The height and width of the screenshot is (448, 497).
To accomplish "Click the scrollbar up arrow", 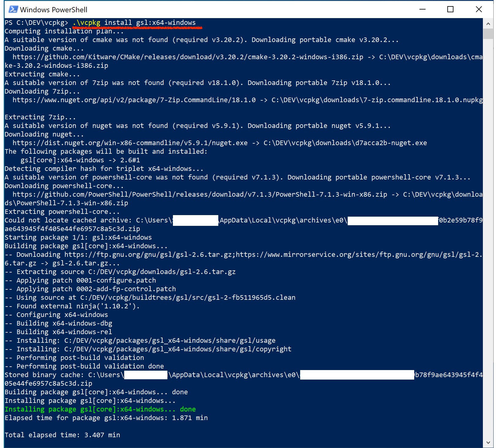I will [488, 24].
